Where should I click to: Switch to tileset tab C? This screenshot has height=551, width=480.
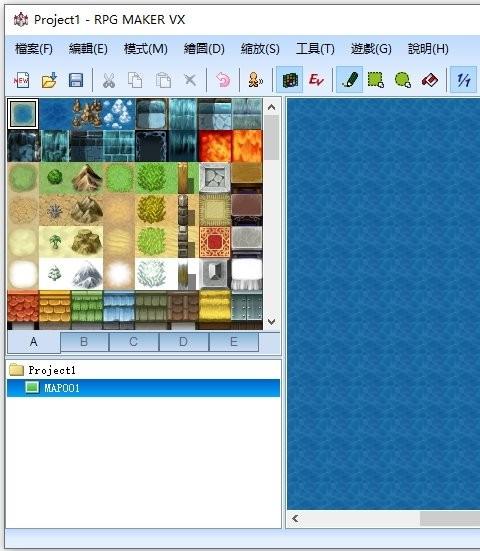pyautogui.click(x=134, y=342)
